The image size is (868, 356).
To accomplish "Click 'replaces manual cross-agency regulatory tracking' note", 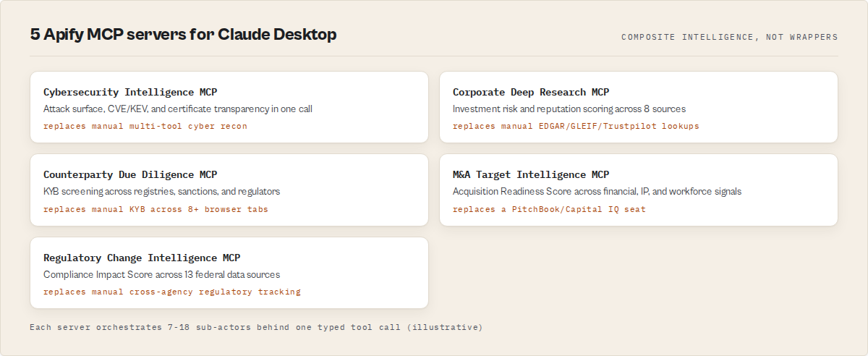I will tap(172, 292).
